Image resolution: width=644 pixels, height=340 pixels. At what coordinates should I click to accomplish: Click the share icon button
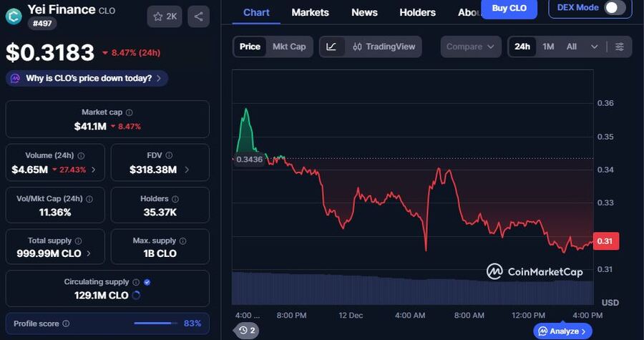pyautogui.click(x=198, y=16)
